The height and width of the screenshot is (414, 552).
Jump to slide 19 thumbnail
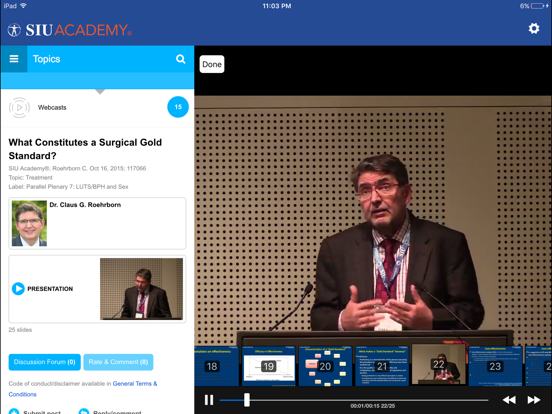point(269,366)
